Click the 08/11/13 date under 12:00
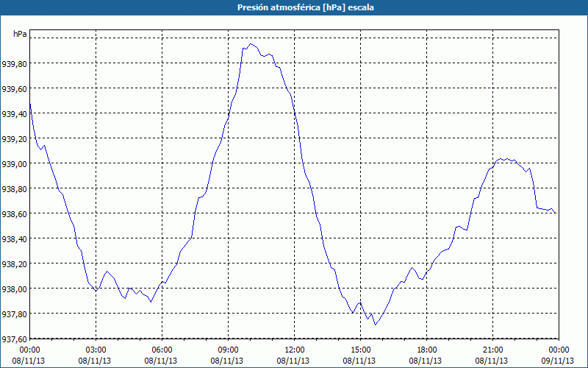The height and width of the screenshot is (368, 588). 293,361
